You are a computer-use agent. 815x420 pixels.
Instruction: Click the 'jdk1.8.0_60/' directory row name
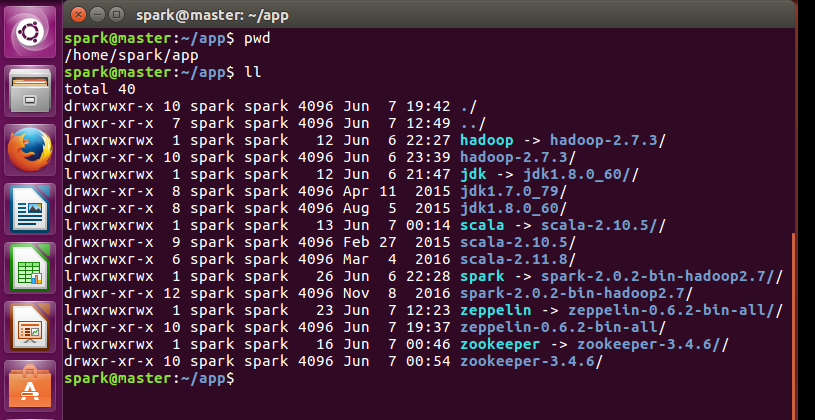pyautogui.click(x=514, y=208)
